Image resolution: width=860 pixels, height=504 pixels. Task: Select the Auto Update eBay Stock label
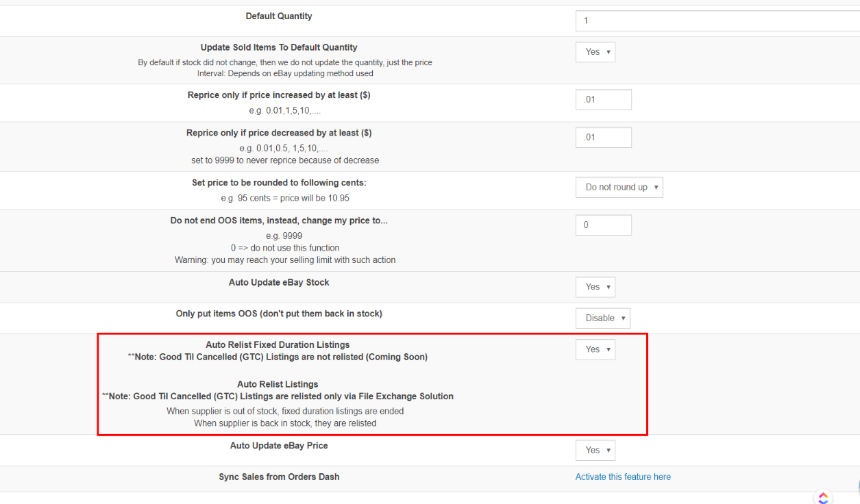tap(279, 282)
